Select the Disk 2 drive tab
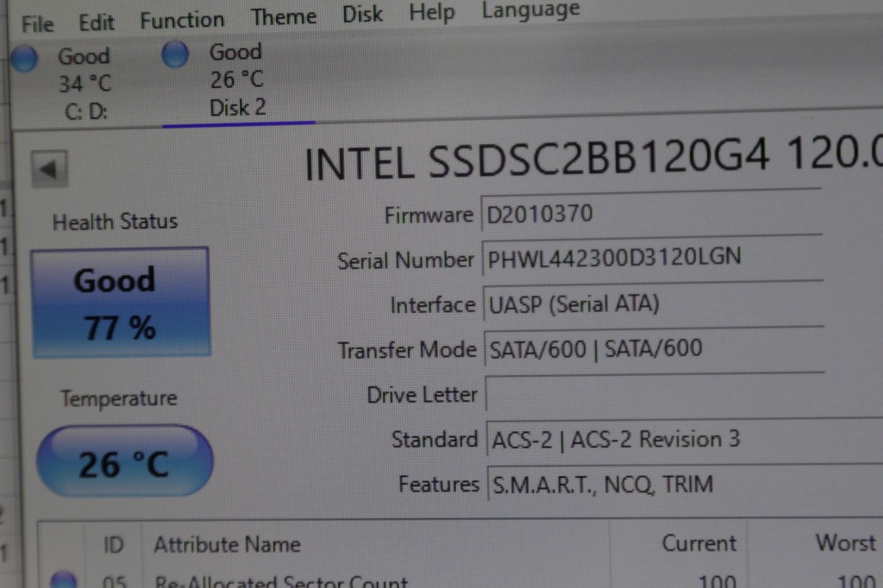This screenshot has width=883, height=588. coord(237,80)
